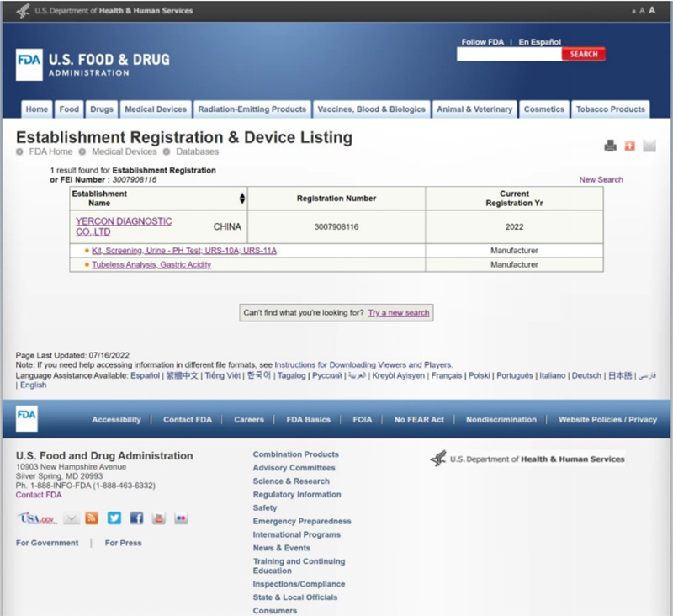Click HHS eagle logo in the footer
Image resolution: width=673 pixels, height=616 pixels.
click(x=438, y=459)
